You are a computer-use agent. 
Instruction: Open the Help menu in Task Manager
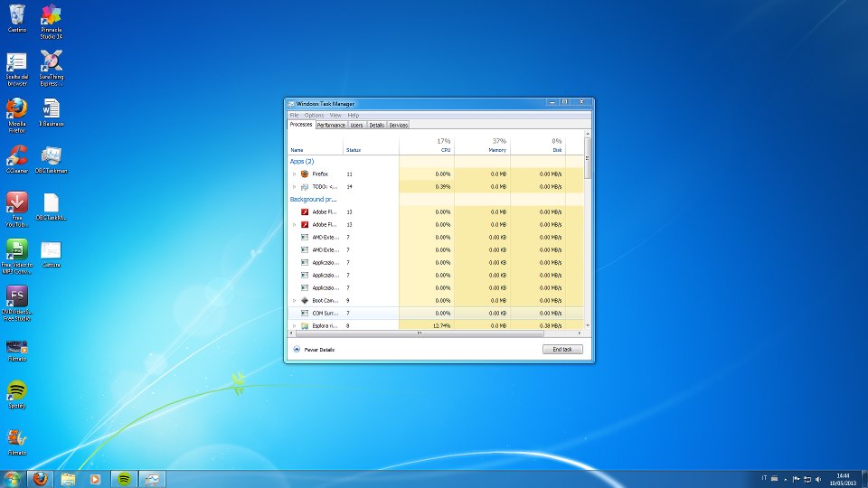[x=354, y=115]
